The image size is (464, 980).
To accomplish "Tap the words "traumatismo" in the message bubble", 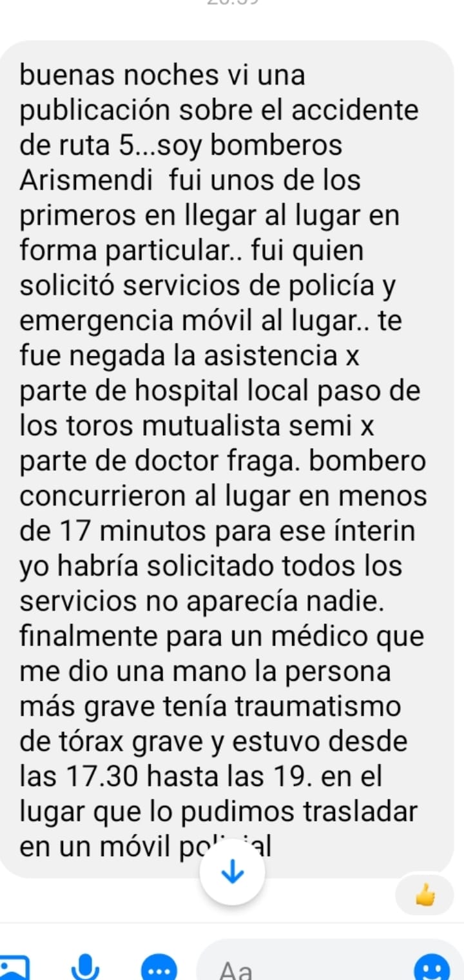I will tap(316, 707).
